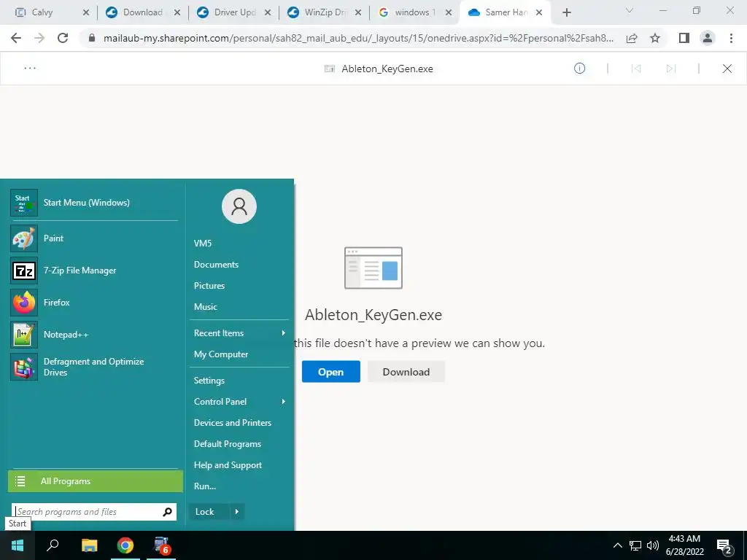The height and width of the screenshot is (560, 747).
Task: Toggle the browser side panel
Action: (684, 38)
